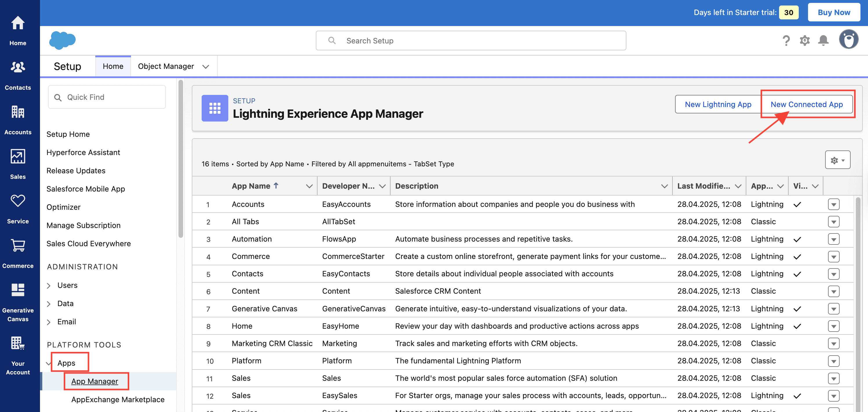Sort by the App Name column header
This screenshot has height=412, width=868.
point(251,186)
